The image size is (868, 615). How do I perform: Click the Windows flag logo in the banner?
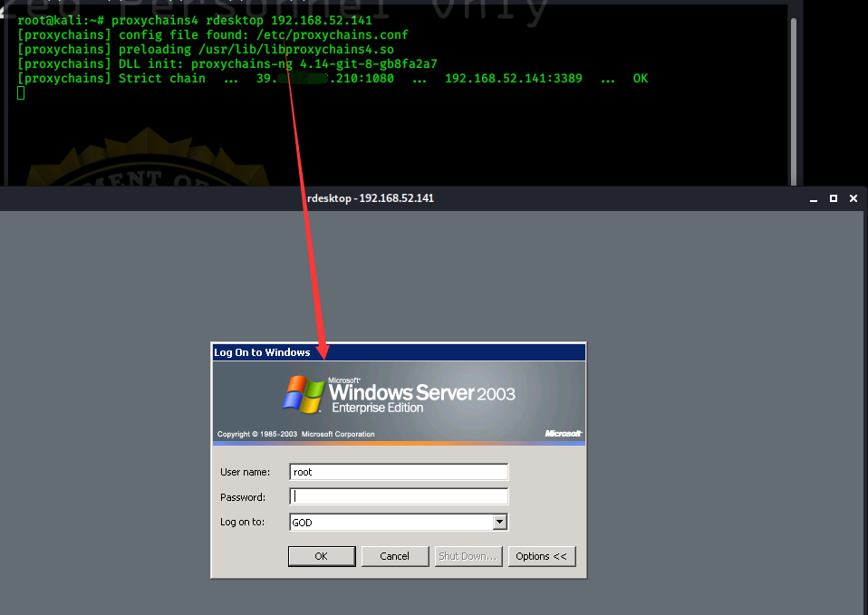pyautogui.click(x=304, y=394)
